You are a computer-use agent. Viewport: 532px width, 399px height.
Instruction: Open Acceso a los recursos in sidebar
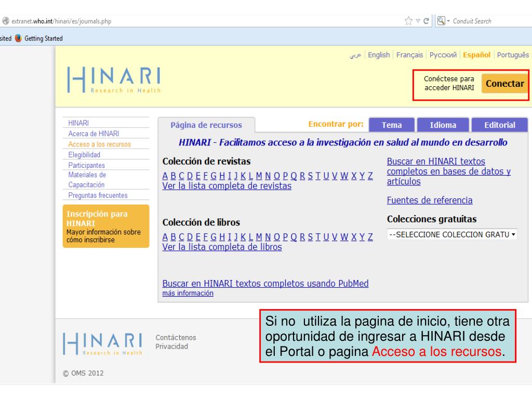point(99,144)
